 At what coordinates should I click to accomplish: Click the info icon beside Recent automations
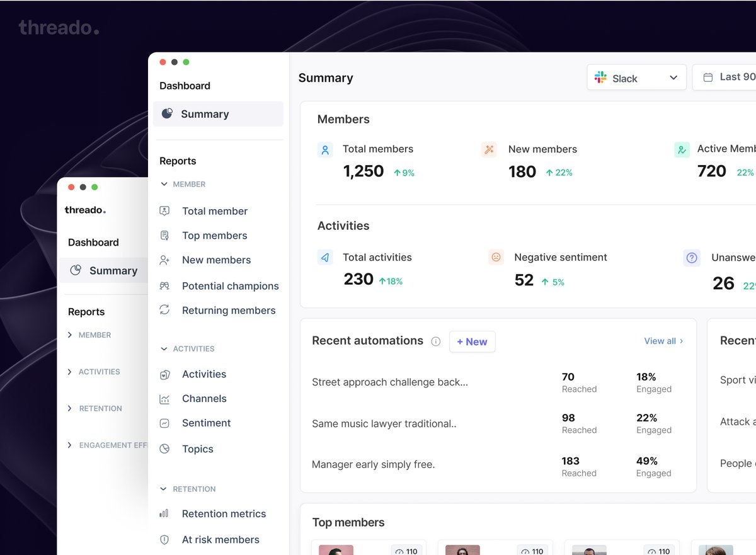point(435,341)
